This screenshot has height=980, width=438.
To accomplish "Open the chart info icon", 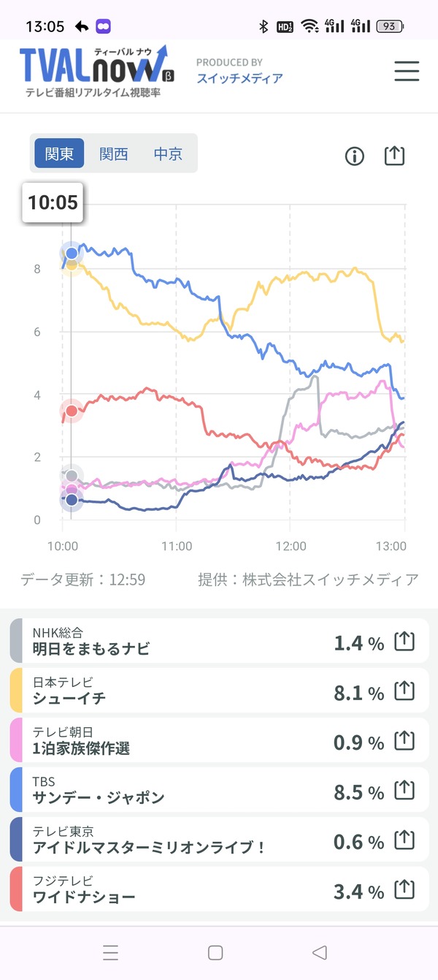I will click(x=355, y=156).
